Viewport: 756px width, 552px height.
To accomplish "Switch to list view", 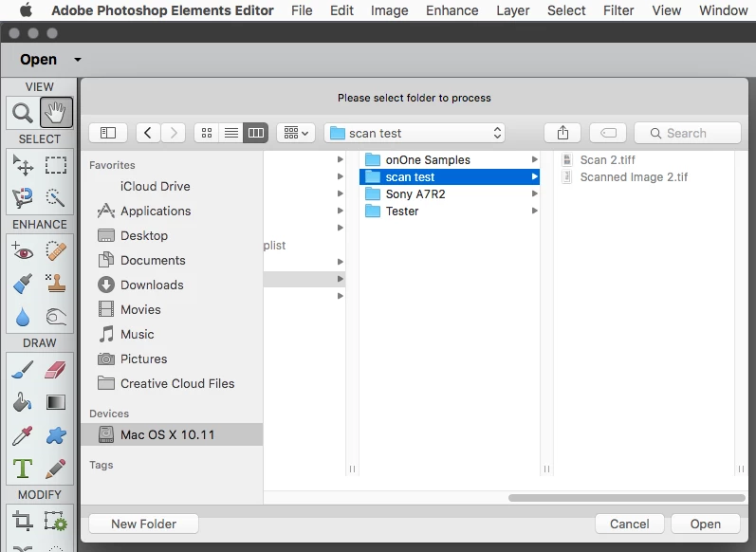I will click(231, 133).
